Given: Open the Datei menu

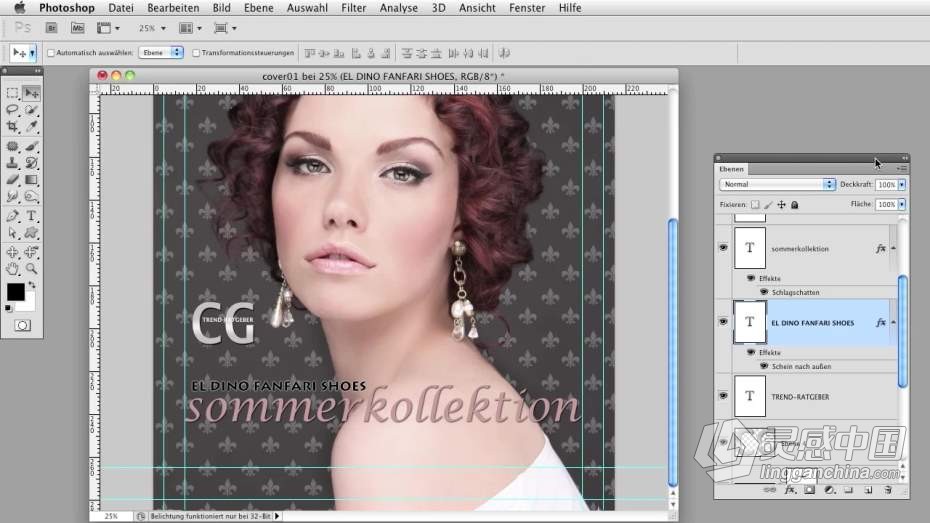Looking at the screenshot, I should pos(121,8).
